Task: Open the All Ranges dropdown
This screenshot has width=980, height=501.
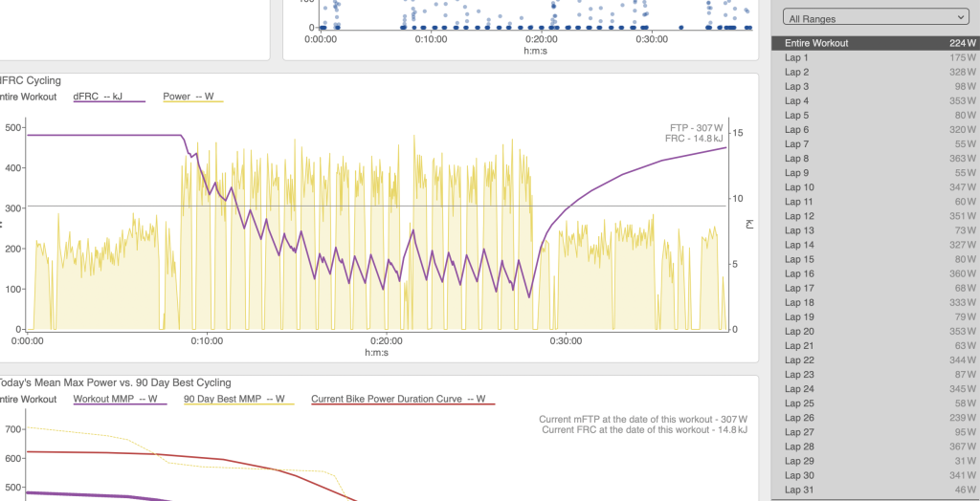Action: pyautogui.click(x=875, y=19)
